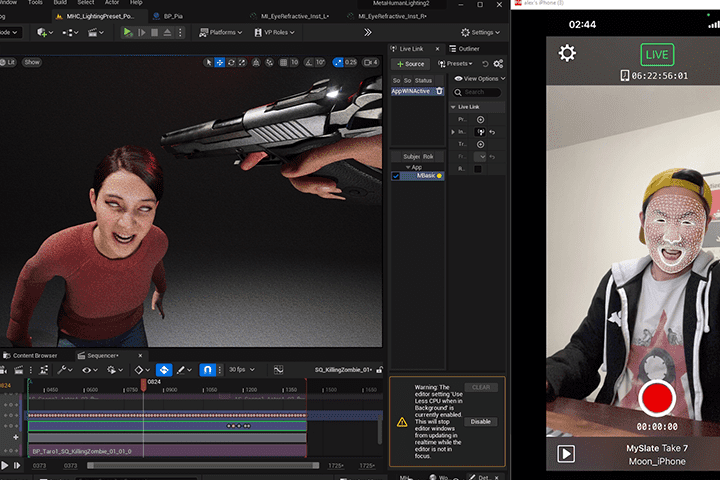
Task: Click the stop simulation square button
Action: coord(154,32)
